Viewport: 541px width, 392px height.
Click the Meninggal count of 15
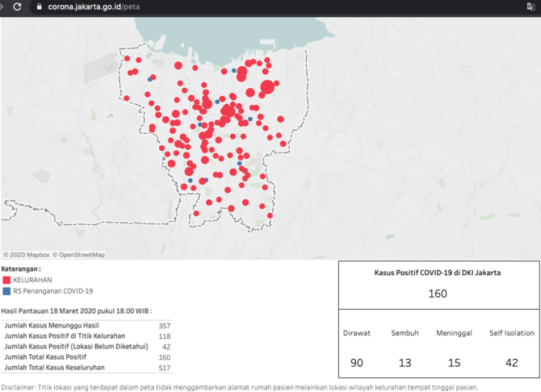454,363
